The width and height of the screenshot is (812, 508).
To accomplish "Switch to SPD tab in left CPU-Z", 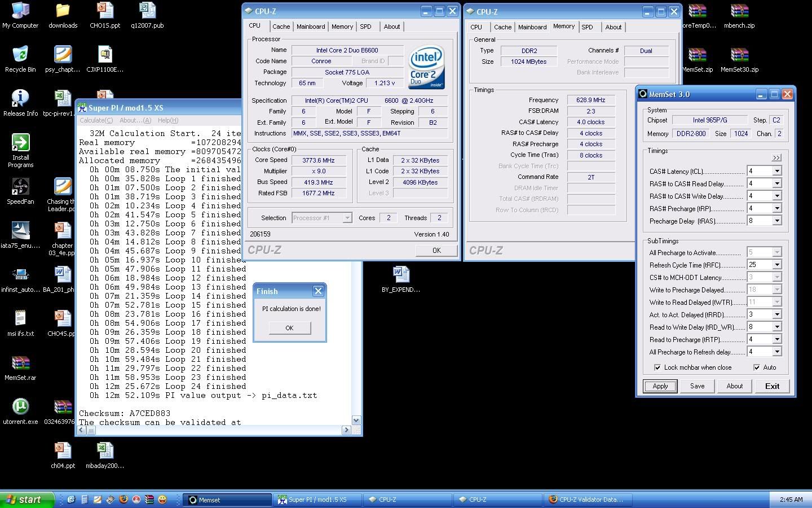I will click(x=365, y=27).
